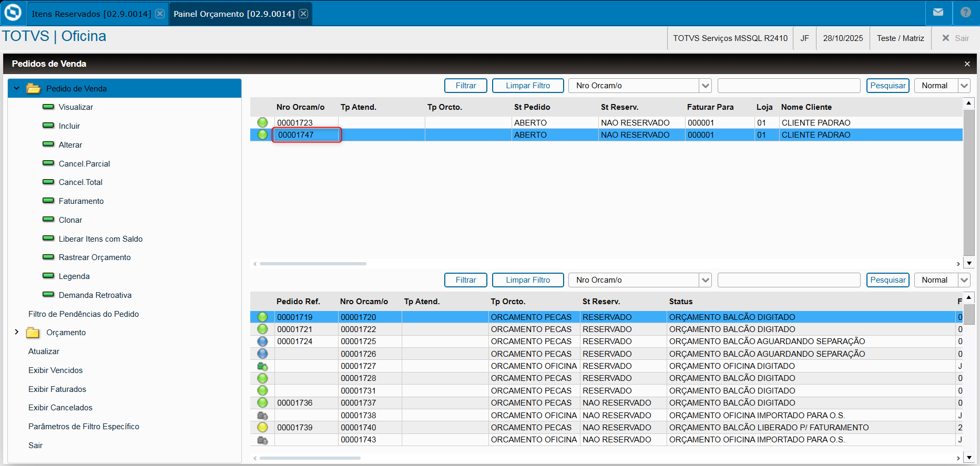Click the upper grid horizontal scrollbar right arrow
This screenshot has height=466, width=980.
click(x=958, y=264)
